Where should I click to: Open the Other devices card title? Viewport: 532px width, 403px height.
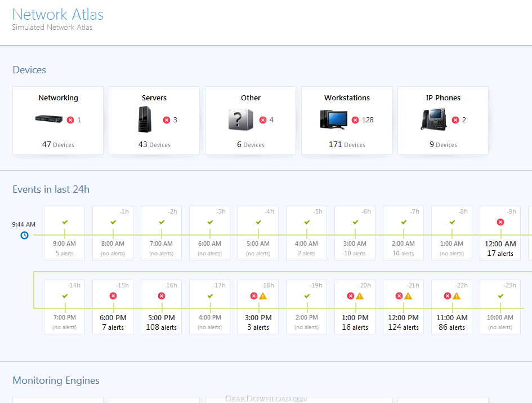[251, 98]
